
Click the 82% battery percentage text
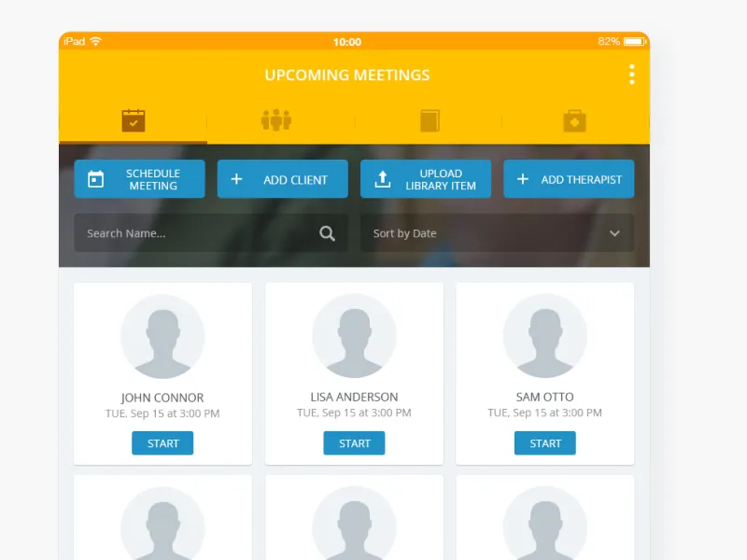pos(609,41)
